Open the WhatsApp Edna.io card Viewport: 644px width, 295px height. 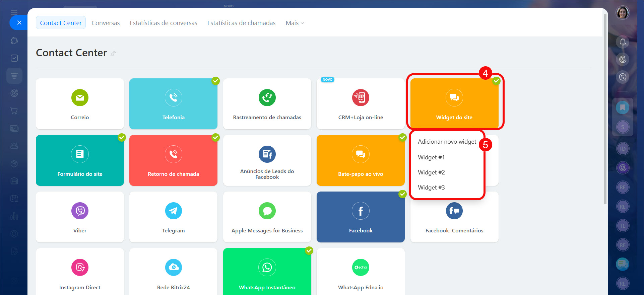361,272
